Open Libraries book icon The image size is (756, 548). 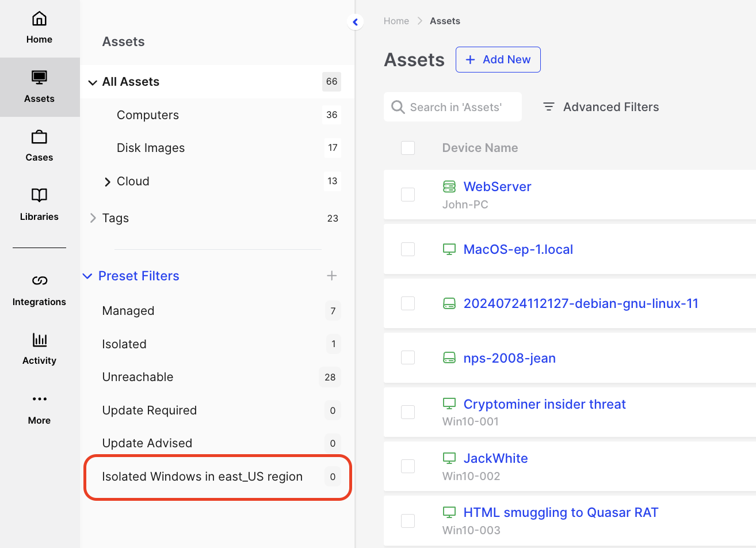[x=39, y=195]
